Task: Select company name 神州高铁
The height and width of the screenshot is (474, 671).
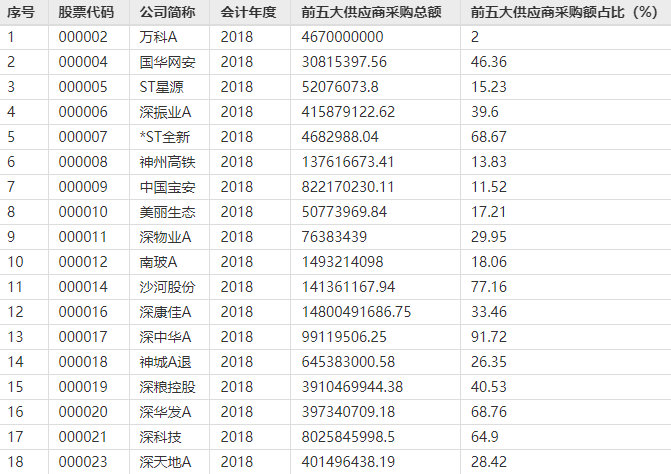Action: tap(167, 162)
